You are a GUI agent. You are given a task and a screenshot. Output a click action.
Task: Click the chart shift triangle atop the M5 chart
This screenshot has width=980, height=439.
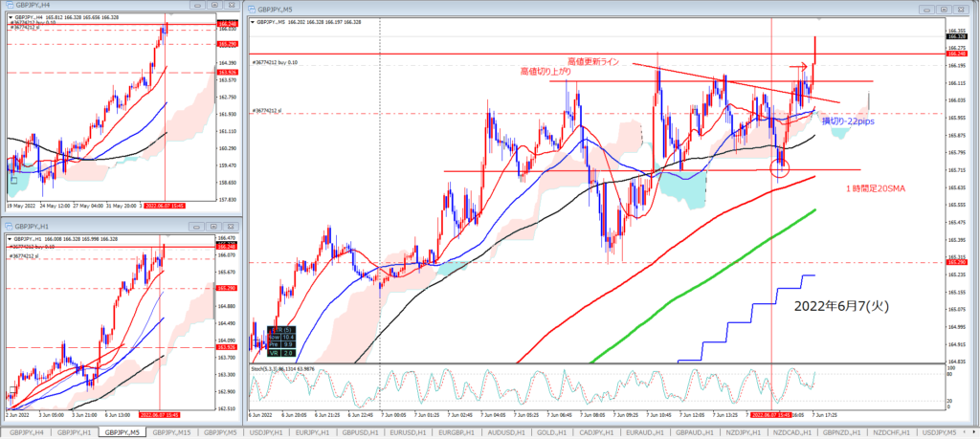point(819,19)
